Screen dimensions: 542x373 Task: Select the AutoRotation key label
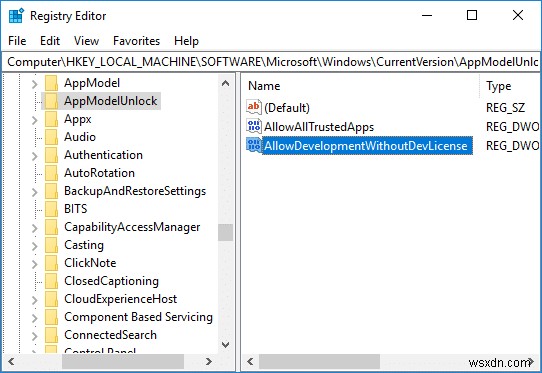tap(100, 173)
